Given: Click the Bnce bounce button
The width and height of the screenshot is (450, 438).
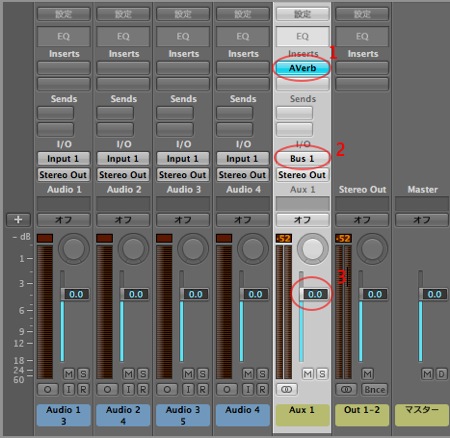Looking at the screenshot, I should pos(374,389).
